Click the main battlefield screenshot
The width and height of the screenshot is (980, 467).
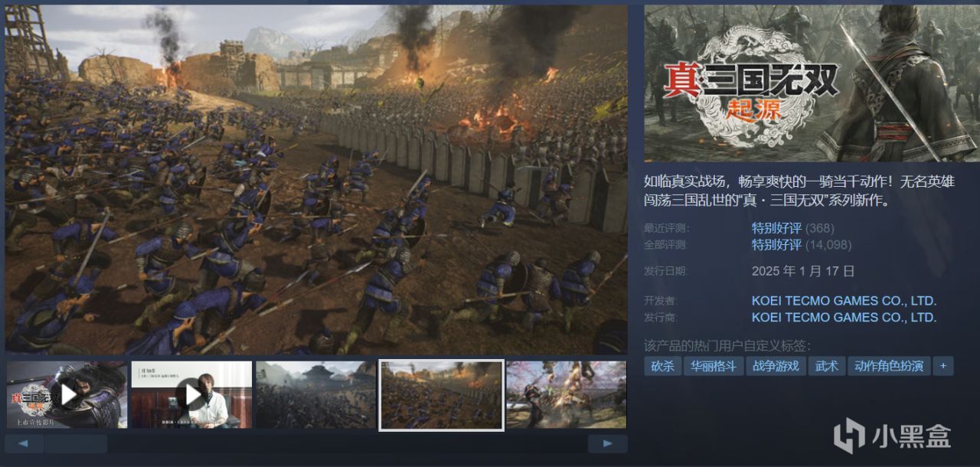coord(316,180)
